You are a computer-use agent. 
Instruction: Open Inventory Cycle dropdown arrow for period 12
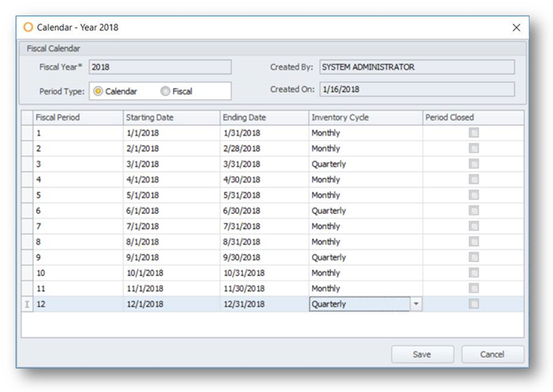(416, 304)
